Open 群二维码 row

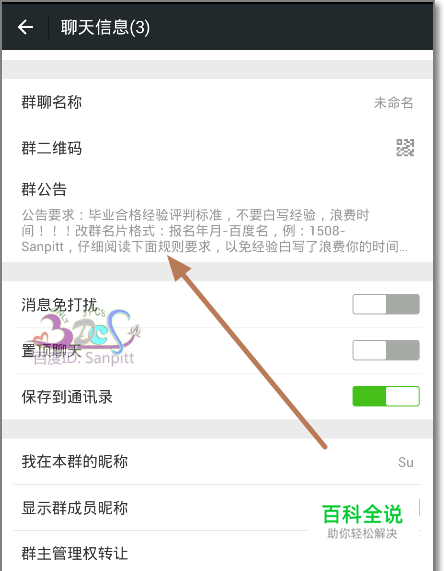217,148
